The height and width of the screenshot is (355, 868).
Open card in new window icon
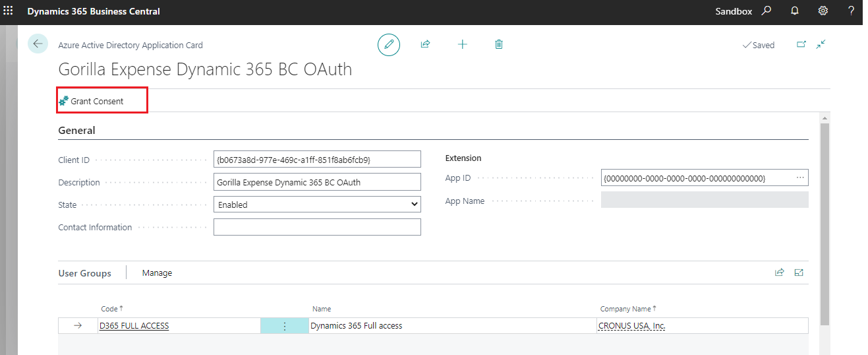(x=801, y=44)
